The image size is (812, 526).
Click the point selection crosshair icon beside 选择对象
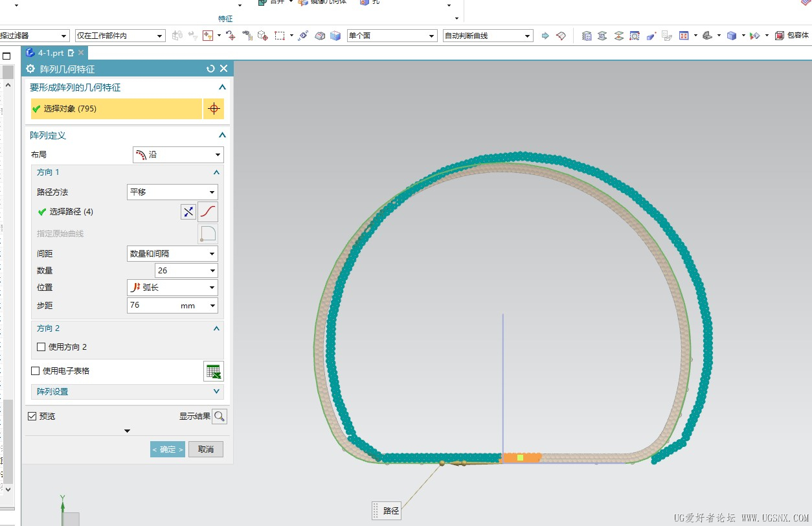click(x=214, y=109)
